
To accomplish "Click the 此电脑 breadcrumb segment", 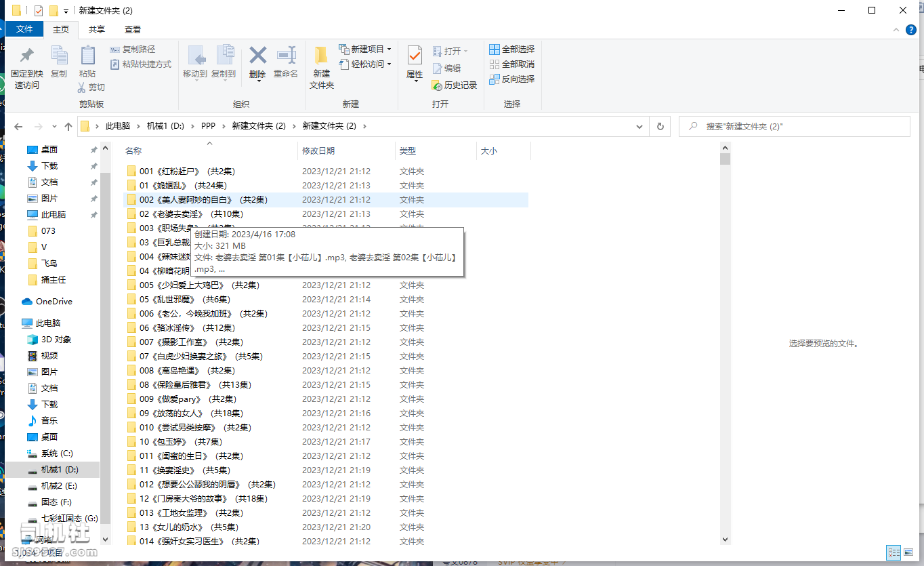I will [x=118, y=126].
